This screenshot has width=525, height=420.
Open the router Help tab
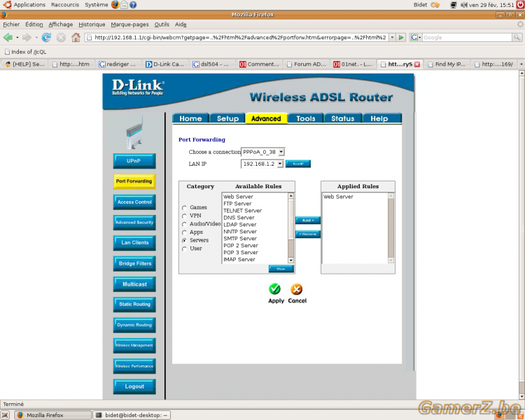379,118
